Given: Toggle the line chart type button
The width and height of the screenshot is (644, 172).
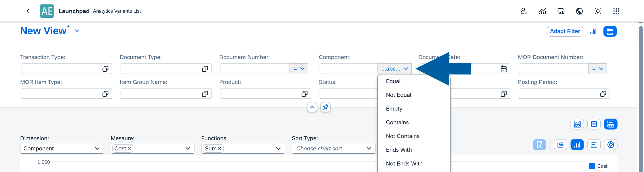Looking at the screenshot, I should click(x=560, y=145).
